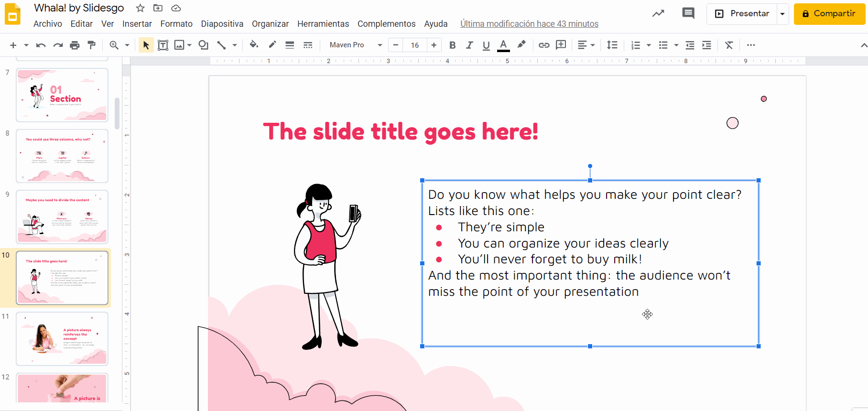Image resolution: width=868 pixels, height=411 pixels.
Task: Open the fill color bucket
Action: tap(254, 44)
